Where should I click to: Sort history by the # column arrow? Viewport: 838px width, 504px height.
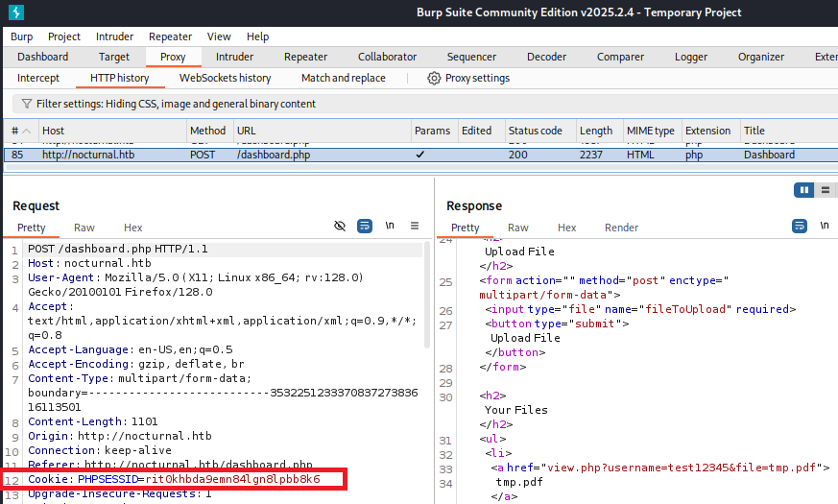point(26,131)
